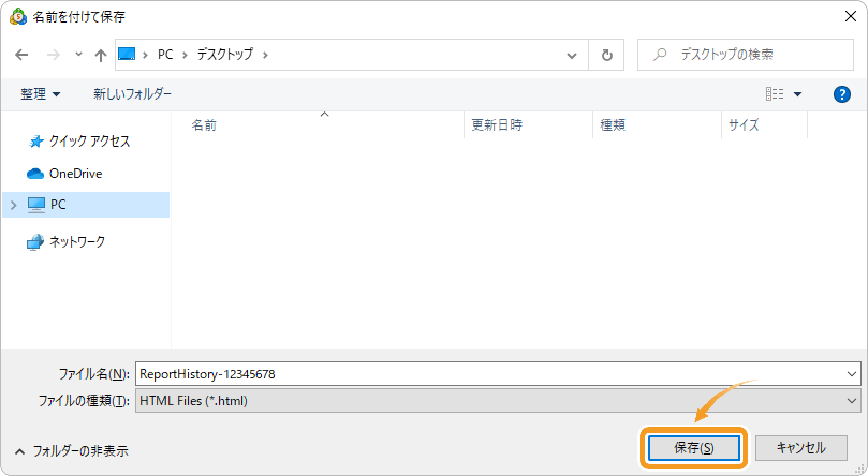Click the search magnifier icon

pos(660,54)
